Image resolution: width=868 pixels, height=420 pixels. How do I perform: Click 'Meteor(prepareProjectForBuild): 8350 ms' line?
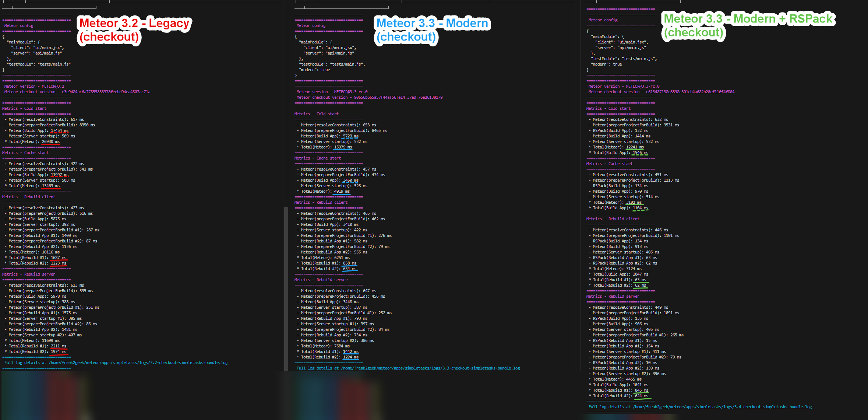coord(50,125)
